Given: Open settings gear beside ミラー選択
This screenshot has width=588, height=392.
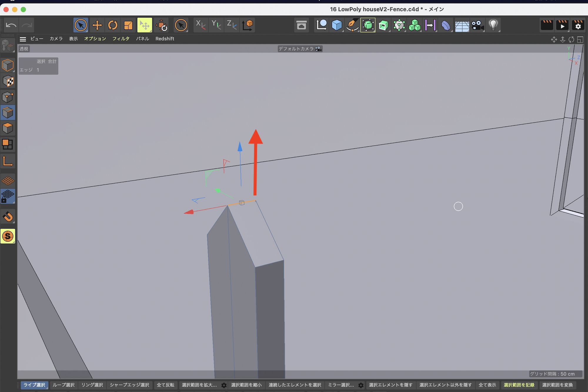Looking at the screenshot, I should point(361,385).
